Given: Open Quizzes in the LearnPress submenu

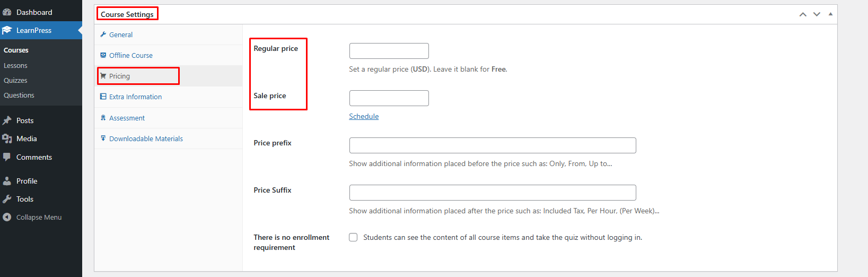Looking at the screenshot, I should tap(15, 80).
